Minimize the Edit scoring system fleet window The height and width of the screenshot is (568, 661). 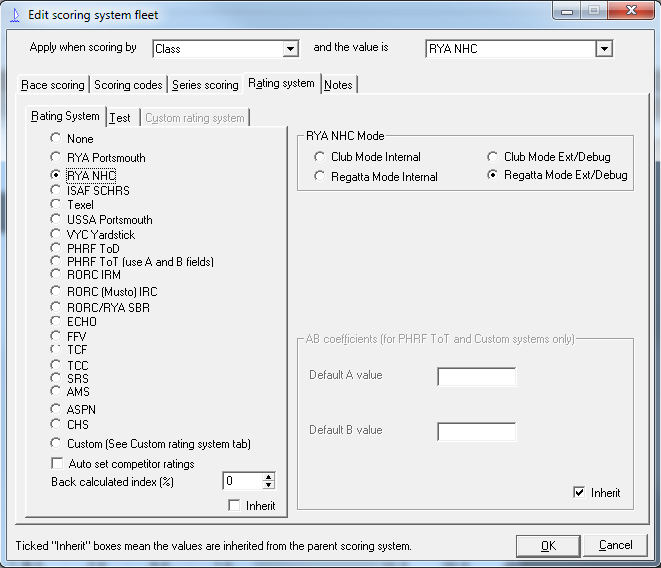tap(567, 11)
